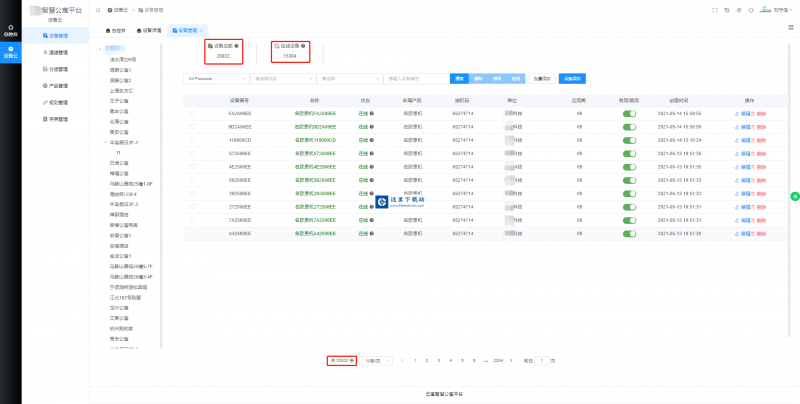Click the blue 搜索 search button
This screenshot has height=404, width=800.
point(459,78)
